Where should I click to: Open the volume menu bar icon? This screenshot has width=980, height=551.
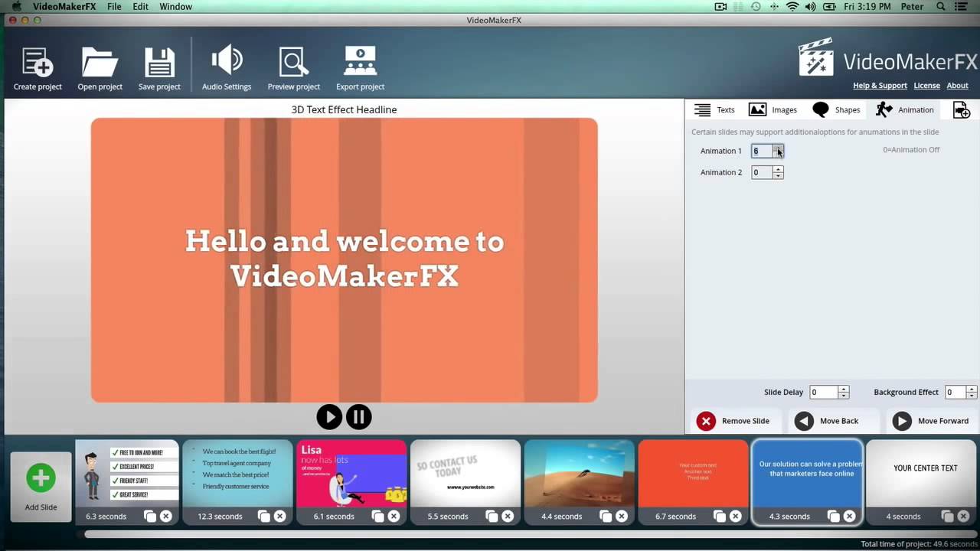point(811,6)
